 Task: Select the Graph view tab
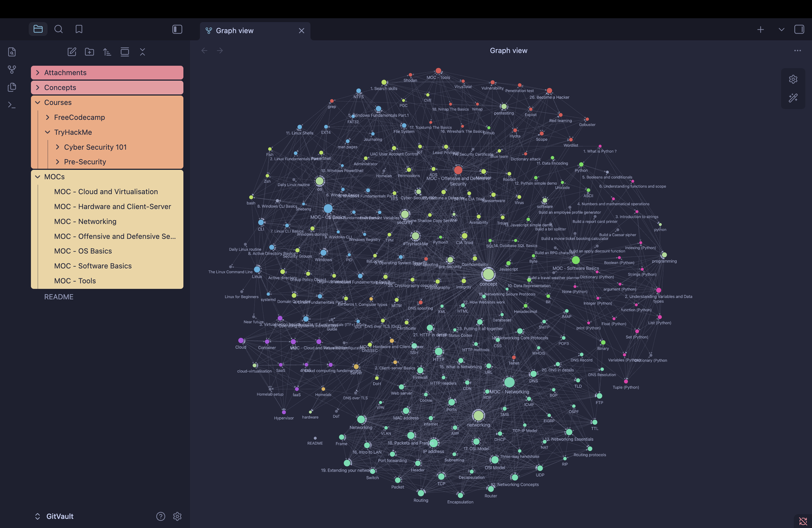click(x=255, y=30)
